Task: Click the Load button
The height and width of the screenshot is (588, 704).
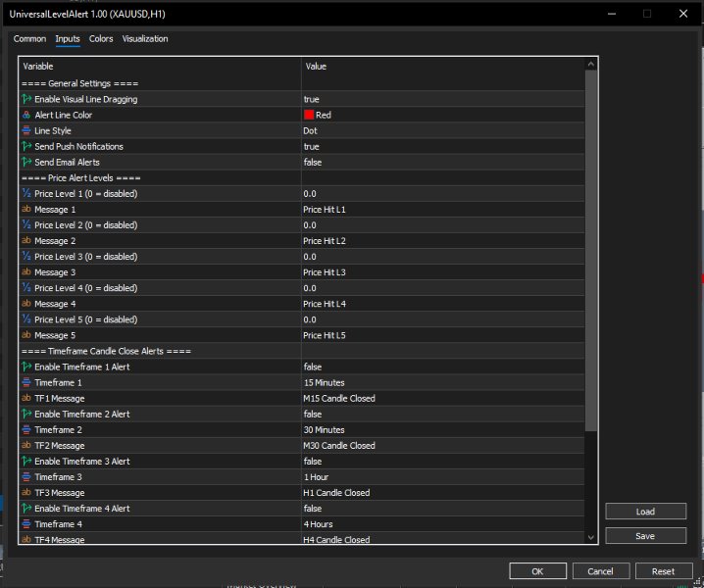Action: pos(645,512)
